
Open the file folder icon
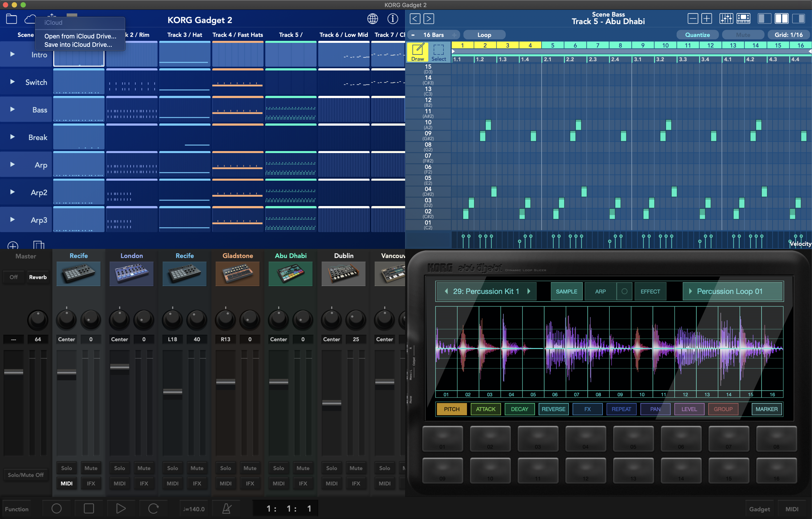click(x=11, y=19)
